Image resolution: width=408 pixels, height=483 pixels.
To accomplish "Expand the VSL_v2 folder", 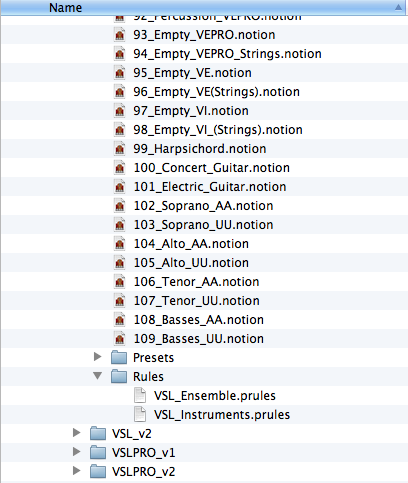I will pos(77,433).
